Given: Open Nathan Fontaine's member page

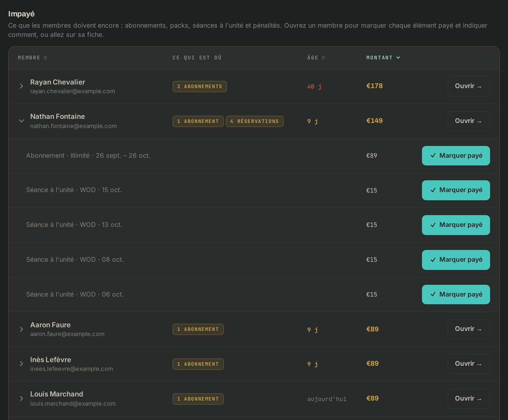Looking at the screenshot, I should coord(469,121).
